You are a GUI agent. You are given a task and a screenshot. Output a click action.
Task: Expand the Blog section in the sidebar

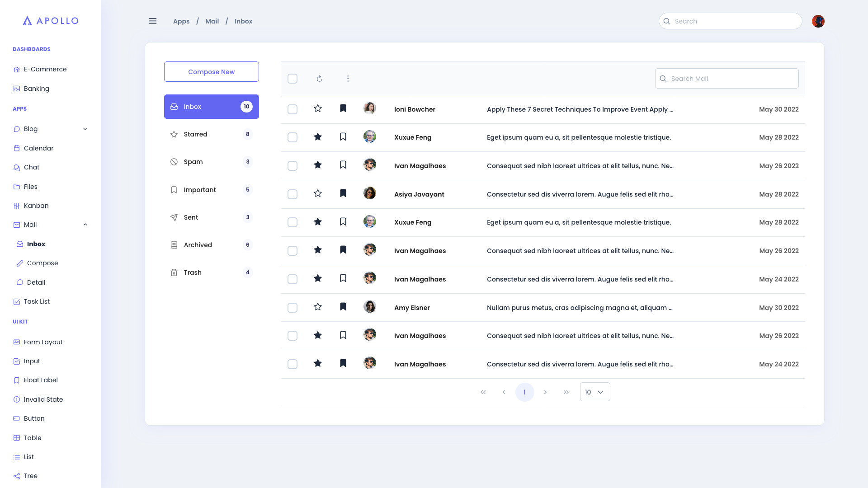(85, 129)
